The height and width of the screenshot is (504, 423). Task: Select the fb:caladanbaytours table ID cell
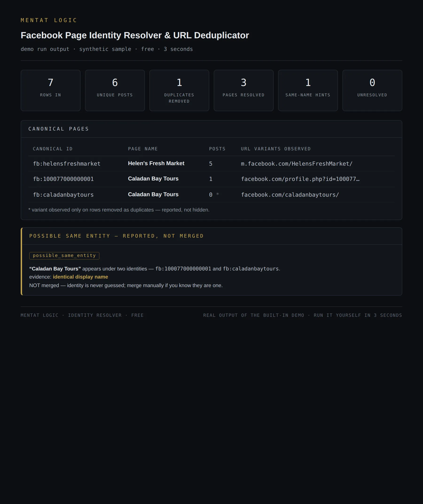click(63, 195)
